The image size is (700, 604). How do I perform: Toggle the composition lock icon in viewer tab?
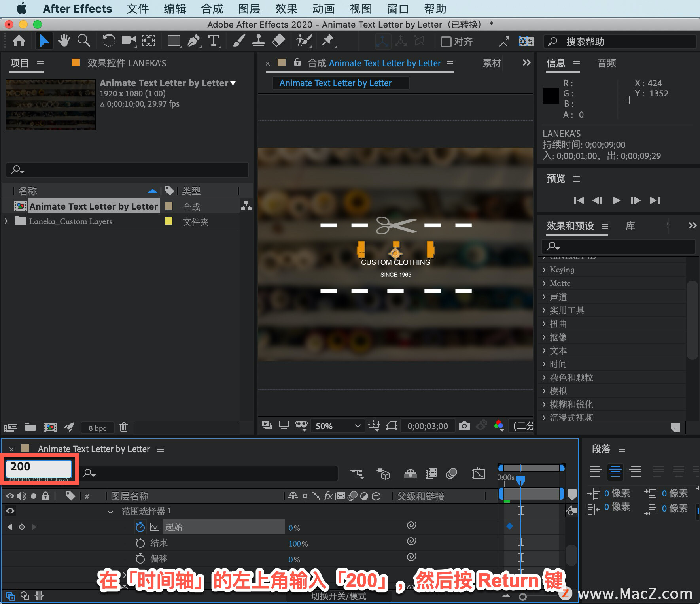[x=297, y=62]
